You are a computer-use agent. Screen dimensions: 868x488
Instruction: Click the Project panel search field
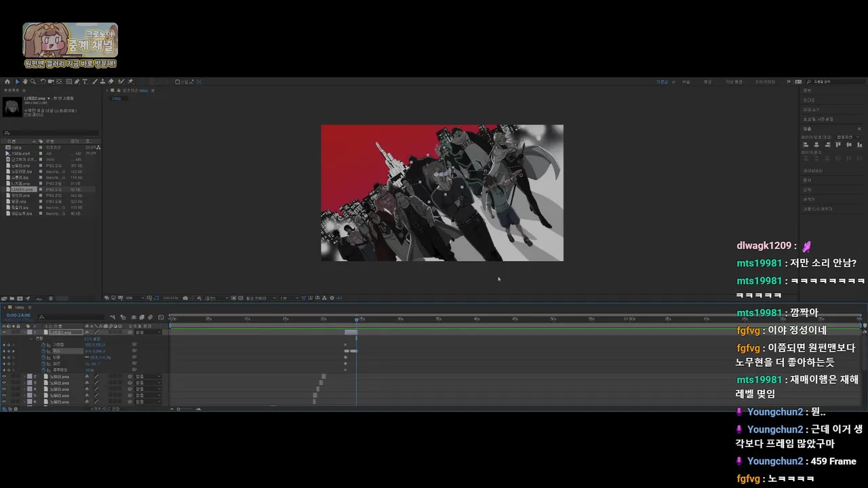pyautogui.click(x=52, y=133)
